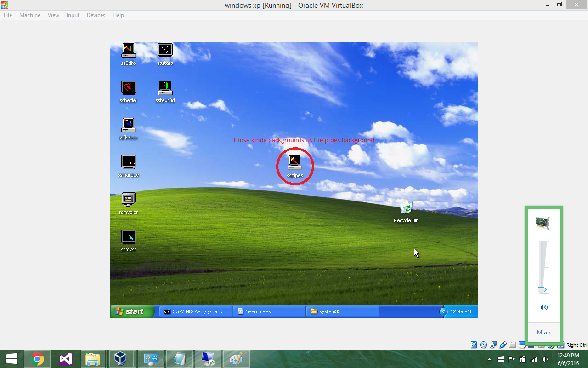Viewport: 588px width, 368px height.
Task: Open the VirtualBox View menu
Action: coord(54,15)
